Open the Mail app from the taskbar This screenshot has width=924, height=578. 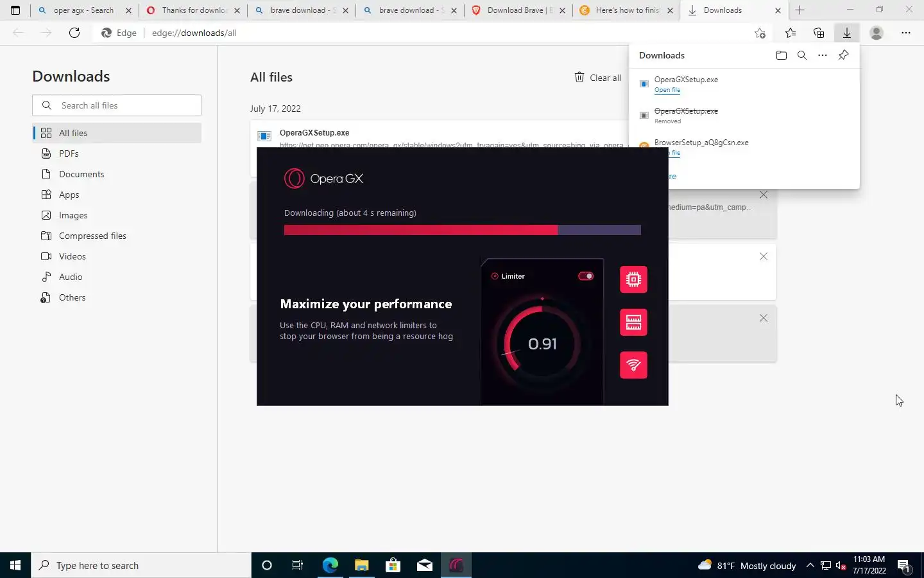[425, 565]
